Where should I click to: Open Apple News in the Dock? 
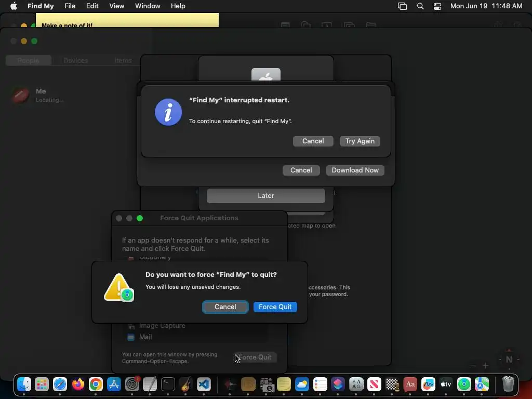[374, 384]
